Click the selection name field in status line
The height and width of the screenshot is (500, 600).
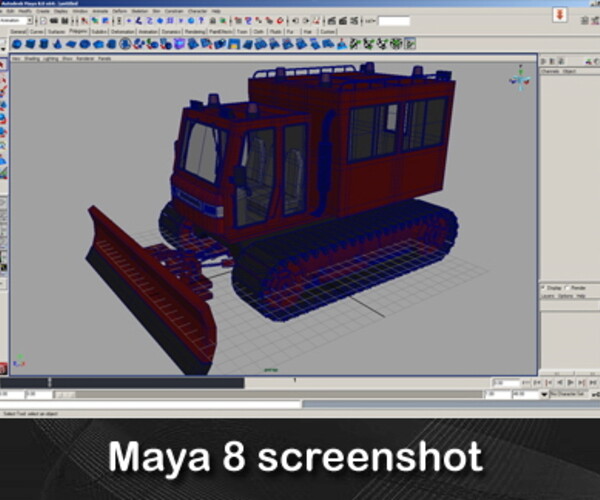coord(394,21)
